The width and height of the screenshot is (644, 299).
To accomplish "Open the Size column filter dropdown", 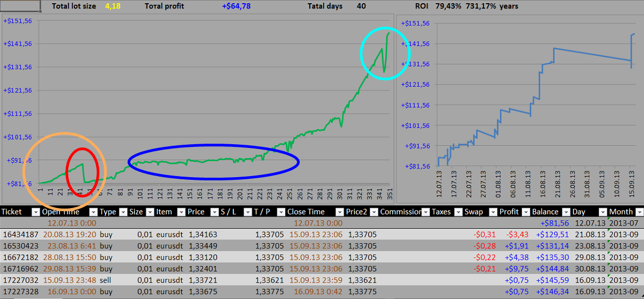I will (149, 212).
